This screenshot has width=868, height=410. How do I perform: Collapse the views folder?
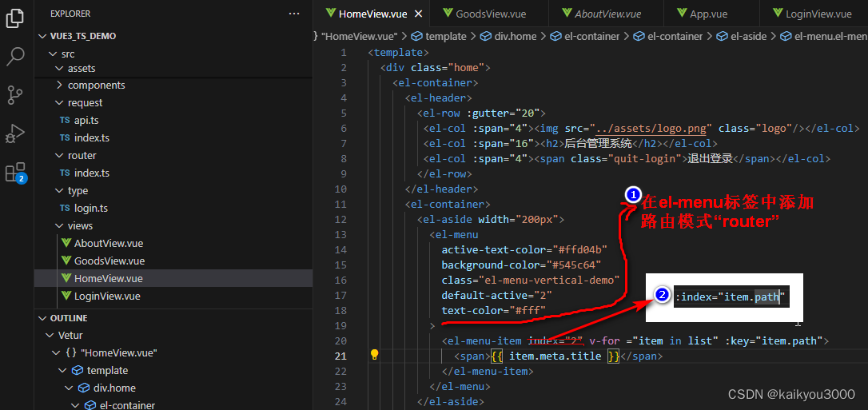[x=59, y=225]
